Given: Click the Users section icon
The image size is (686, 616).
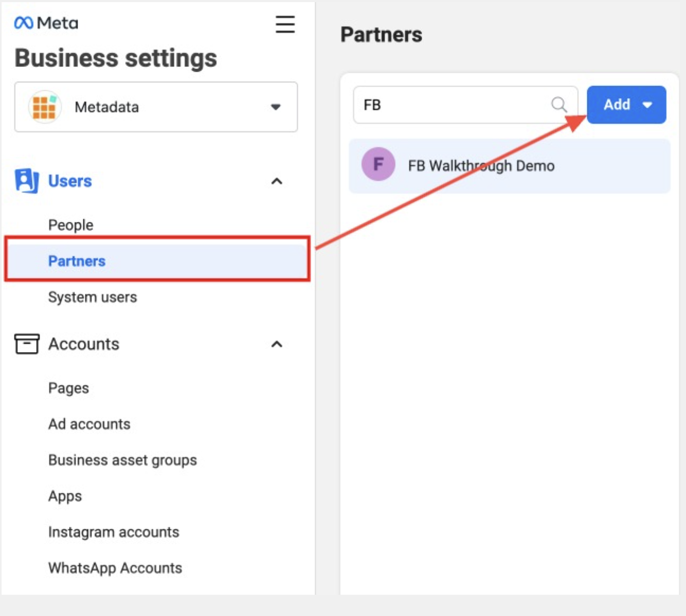Looking at the screenshot, I should 27,181.
